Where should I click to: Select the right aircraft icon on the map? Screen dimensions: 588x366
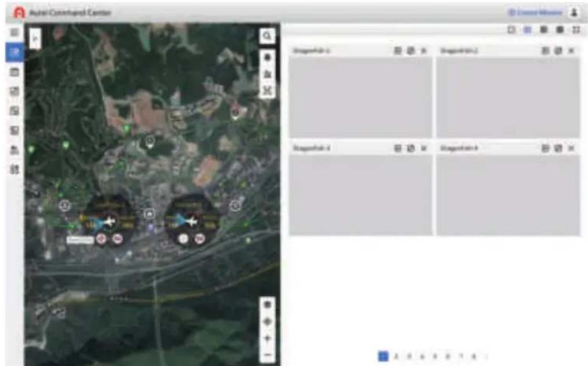pyautogui.click(x=192, y=222)
